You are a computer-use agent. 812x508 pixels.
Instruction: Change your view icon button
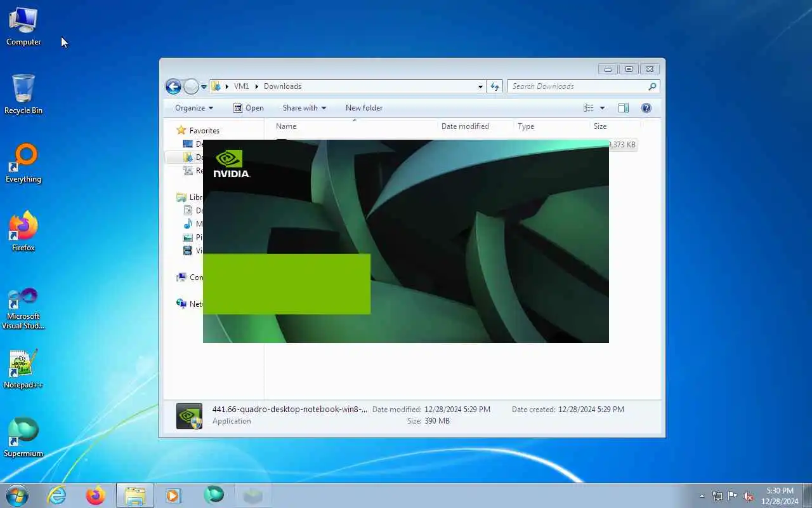click(x=588, y=108)
